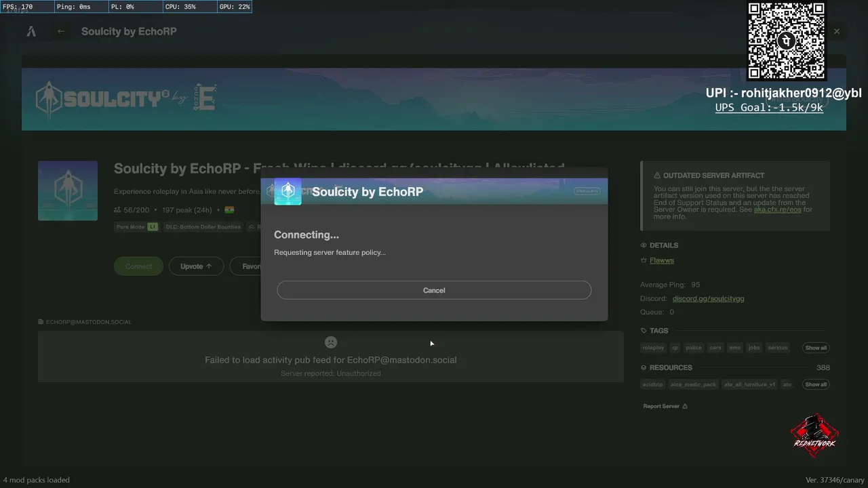Click the Soulcity banner image
This screenshot has height=488, width=868.
434,99
